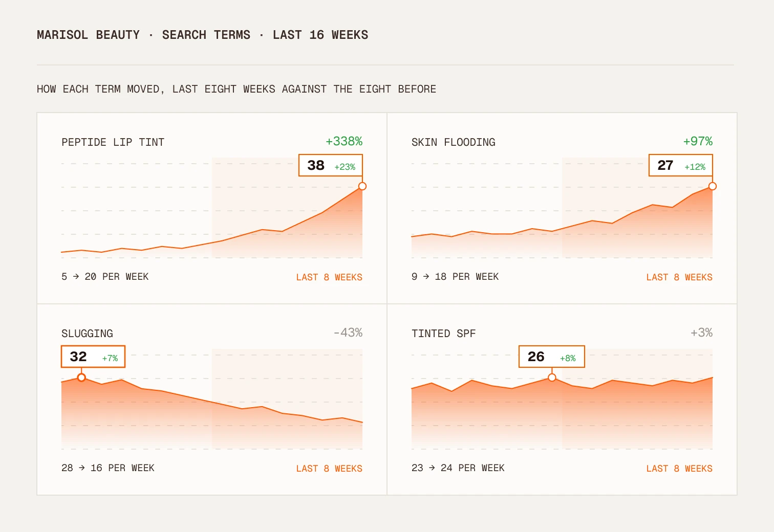Screen dimensions: 774x532
Task: Click the +23% badge in Peptide tooltip
Action: pos(345,167)
